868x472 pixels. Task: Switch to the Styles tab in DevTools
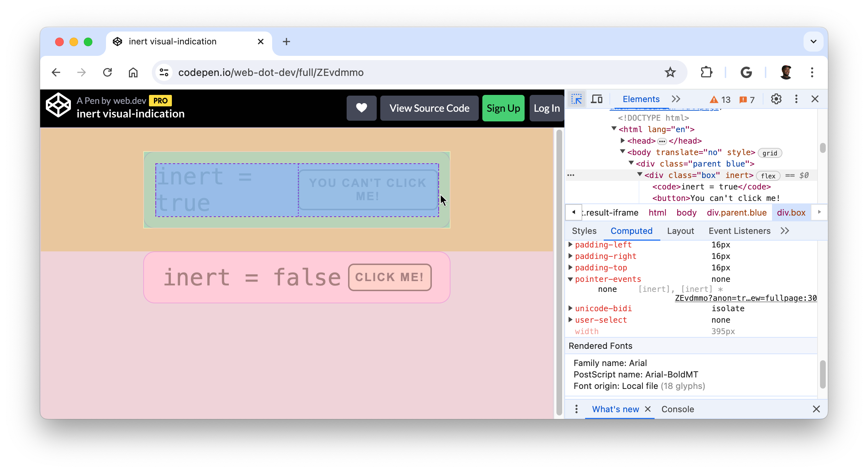[584, 230]
